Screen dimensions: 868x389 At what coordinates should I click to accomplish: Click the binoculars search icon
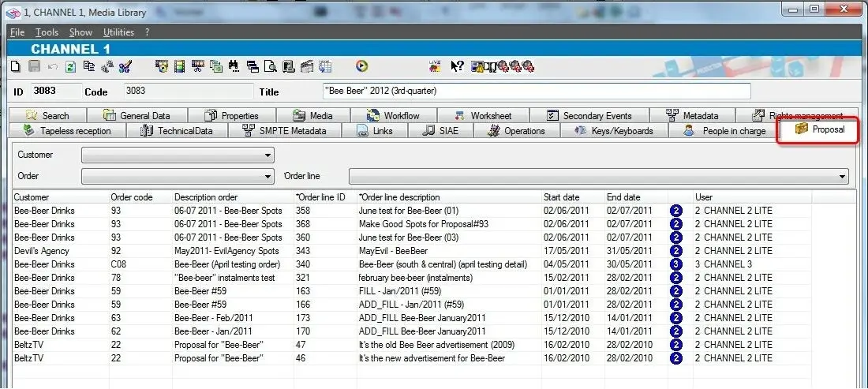(x=234, y=66)
